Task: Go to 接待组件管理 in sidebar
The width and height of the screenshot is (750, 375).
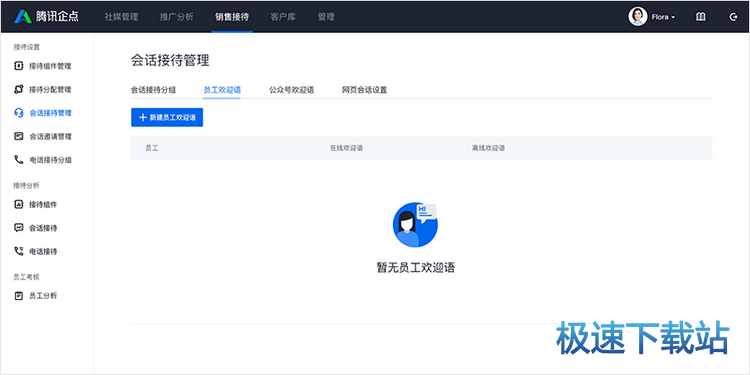Action: tap(50, 66)
